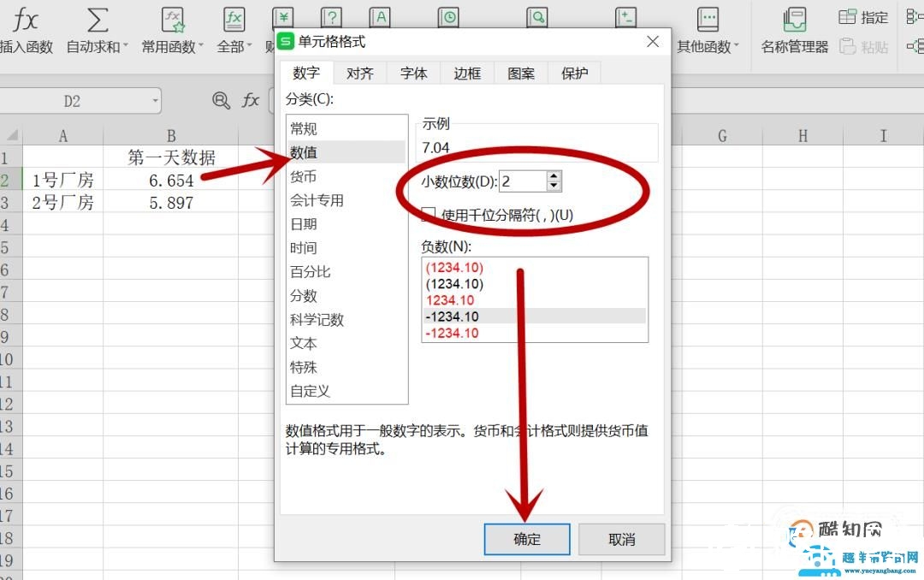924x580 pixels.
Task: Toggle the 使用千位分隔符 thousands separator checkbox
Action: tap(429, 215)
